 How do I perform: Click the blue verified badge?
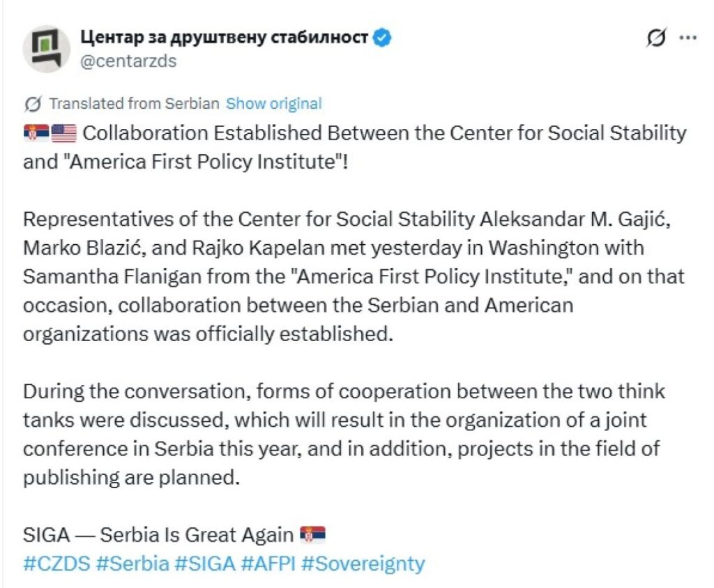coord(383,38)
